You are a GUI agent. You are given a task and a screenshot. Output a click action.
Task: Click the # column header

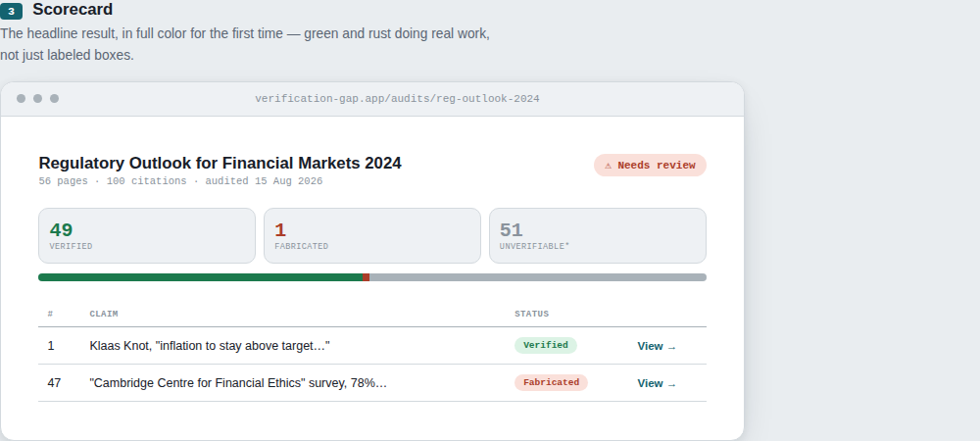[50, 315]
